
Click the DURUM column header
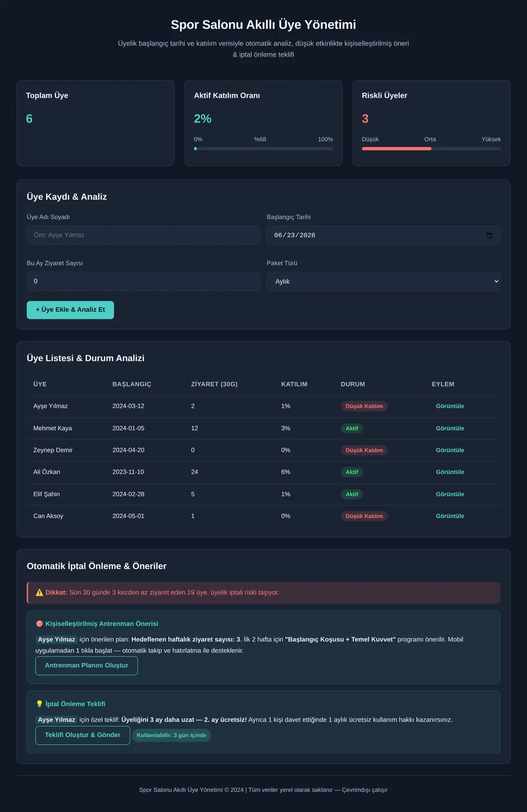pos(353,384)
